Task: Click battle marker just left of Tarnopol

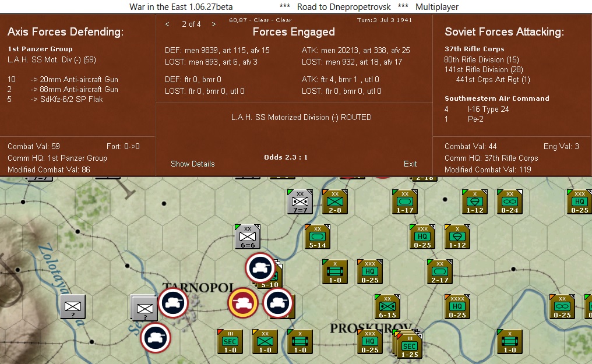Action: coord(173,303)
